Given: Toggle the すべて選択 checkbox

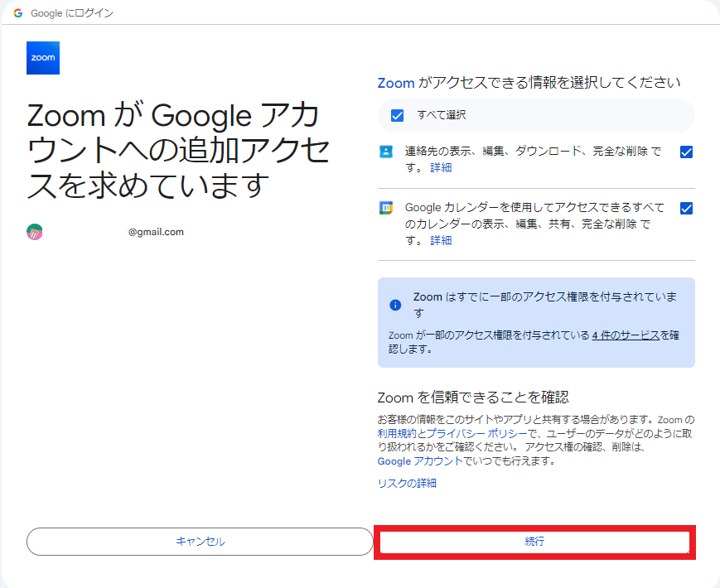Looking at the screenshot, I should [398, 115].
